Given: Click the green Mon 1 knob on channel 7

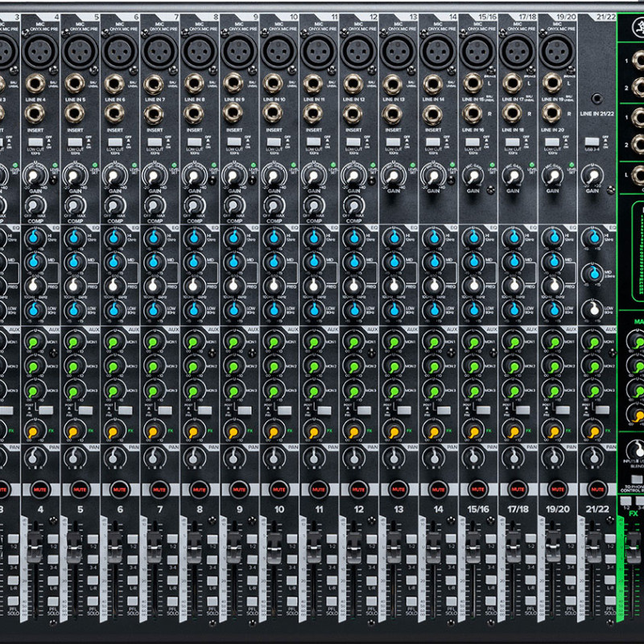Looking at the screenshot, I should [x=154, y=341].
